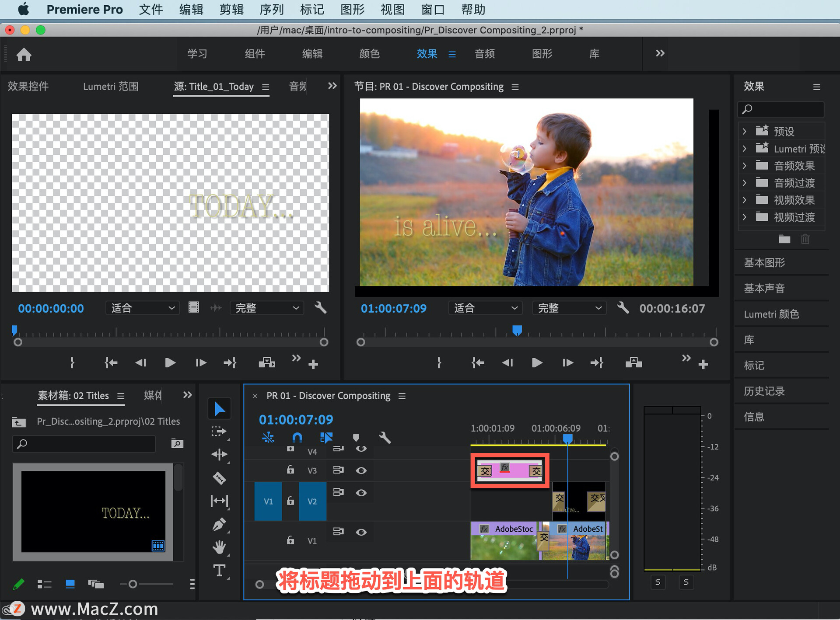Screen dimensions: 840x620
Task: Select the Ripple Edit tool
Action: (x=219, y=454)
